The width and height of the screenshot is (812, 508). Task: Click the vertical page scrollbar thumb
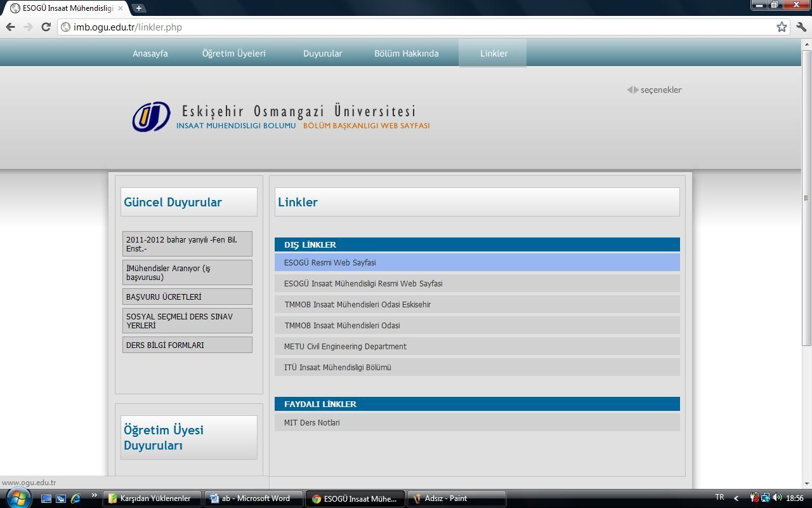click(806, 198)
